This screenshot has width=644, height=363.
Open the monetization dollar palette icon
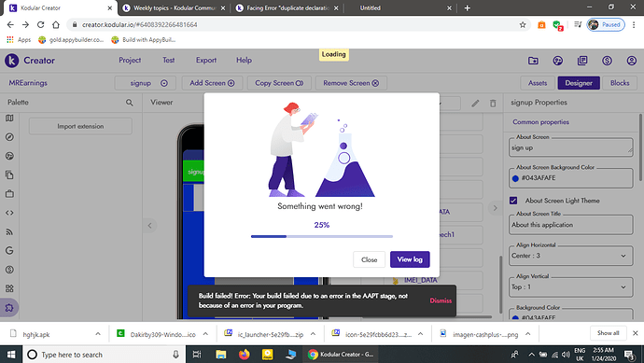(9, 270)
